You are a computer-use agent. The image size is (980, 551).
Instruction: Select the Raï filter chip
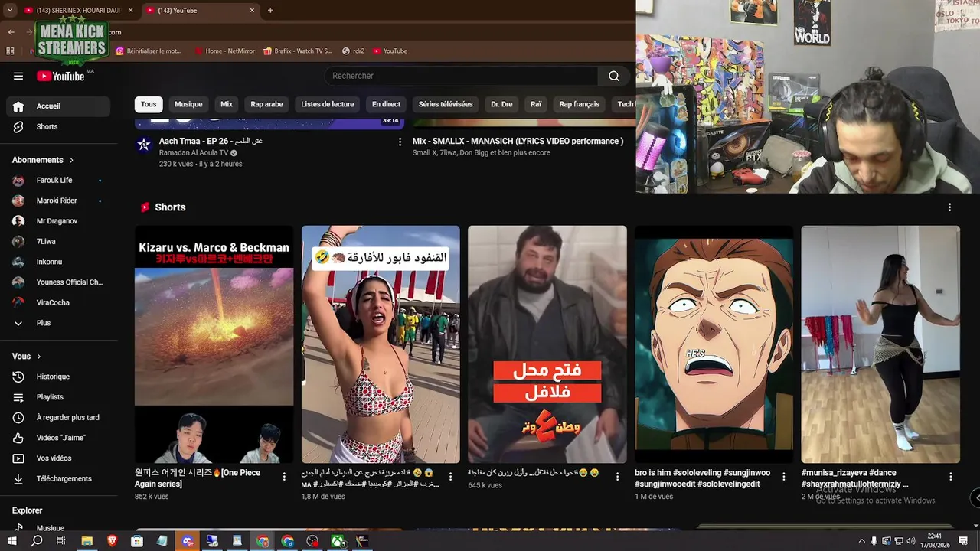536,104
